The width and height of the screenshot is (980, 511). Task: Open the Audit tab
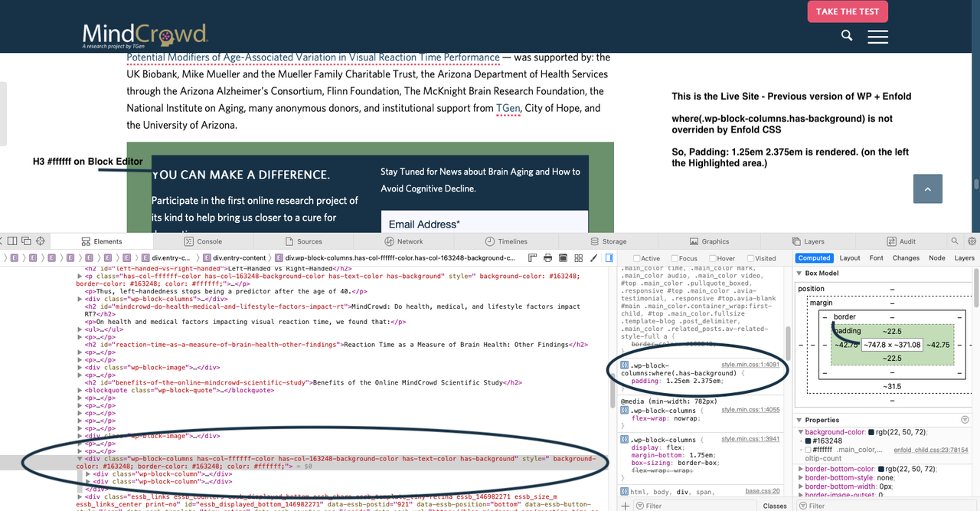(x=903, y=241)
